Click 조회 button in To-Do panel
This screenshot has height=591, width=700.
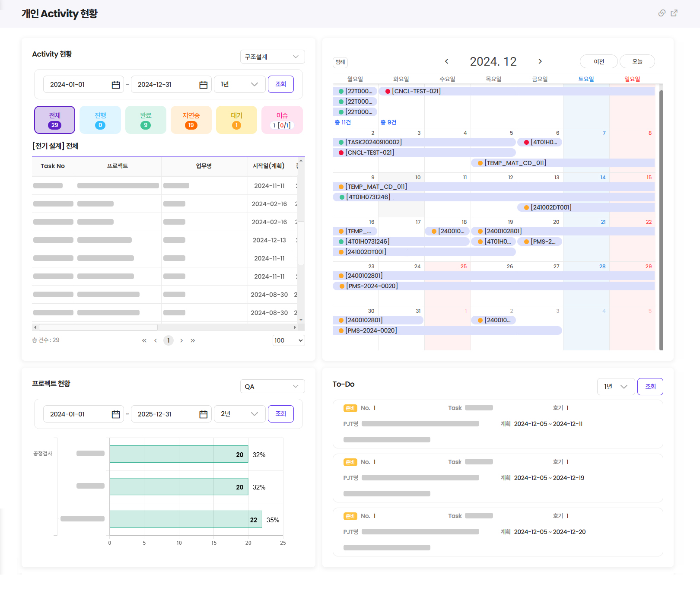(650, 387)
